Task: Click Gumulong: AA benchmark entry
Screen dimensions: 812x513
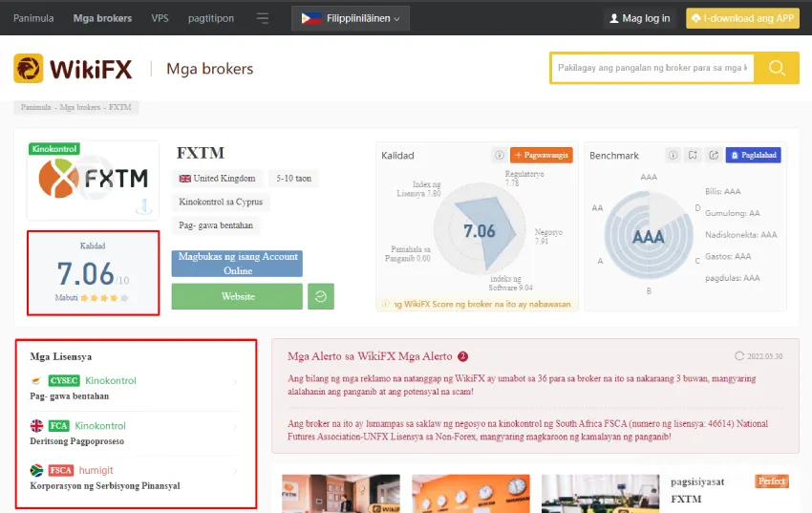Action: 733,213
